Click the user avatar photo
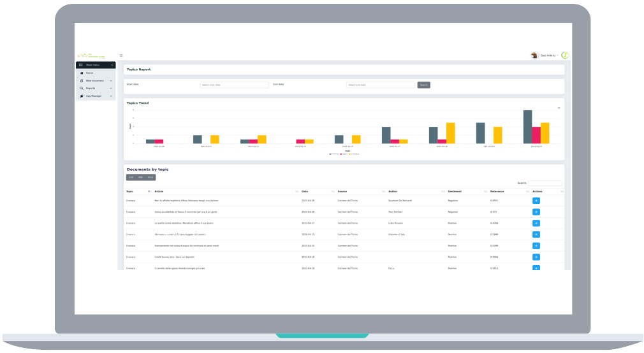 click(534, 55)
